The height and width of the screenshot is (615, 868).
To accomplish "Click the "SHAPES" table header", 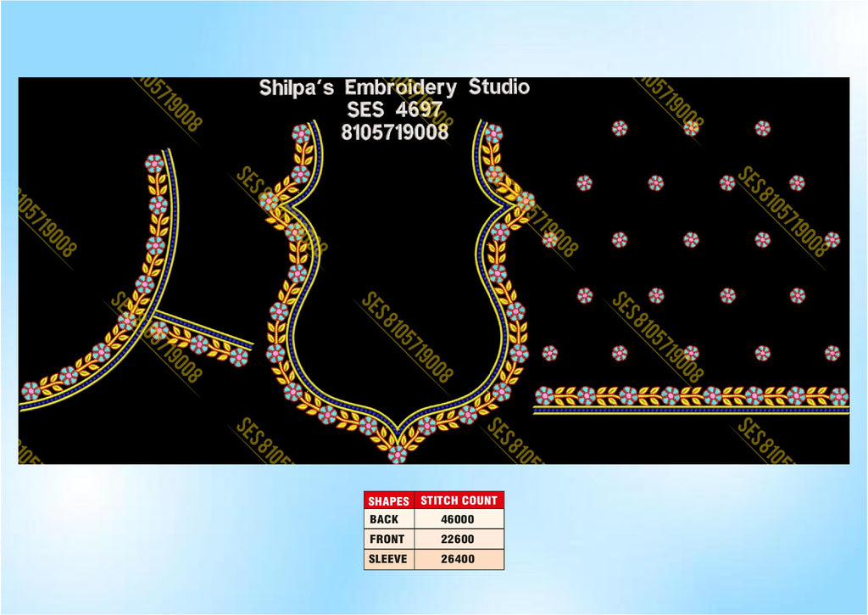I will tap(388, 500).
